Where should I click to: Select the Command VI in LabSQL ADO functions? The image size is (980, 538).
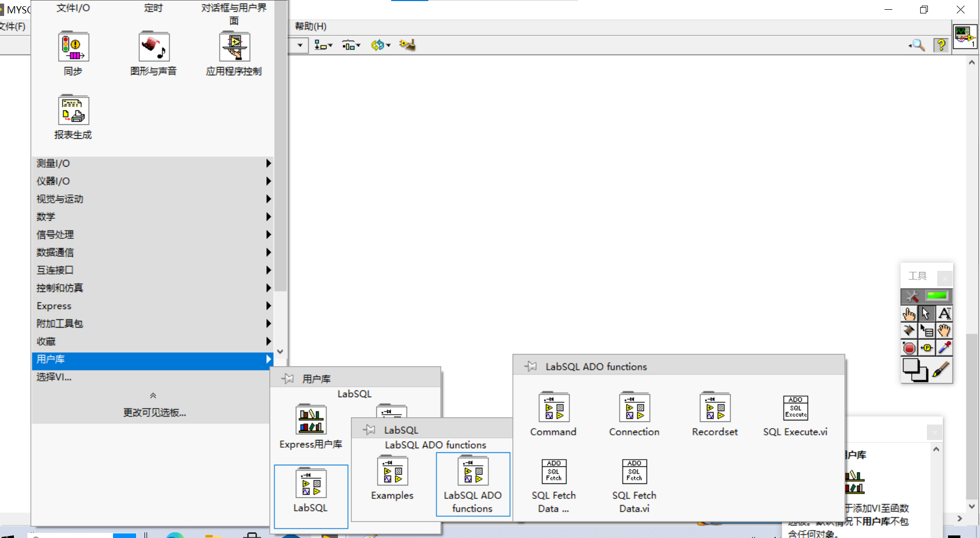click(553, 407)
